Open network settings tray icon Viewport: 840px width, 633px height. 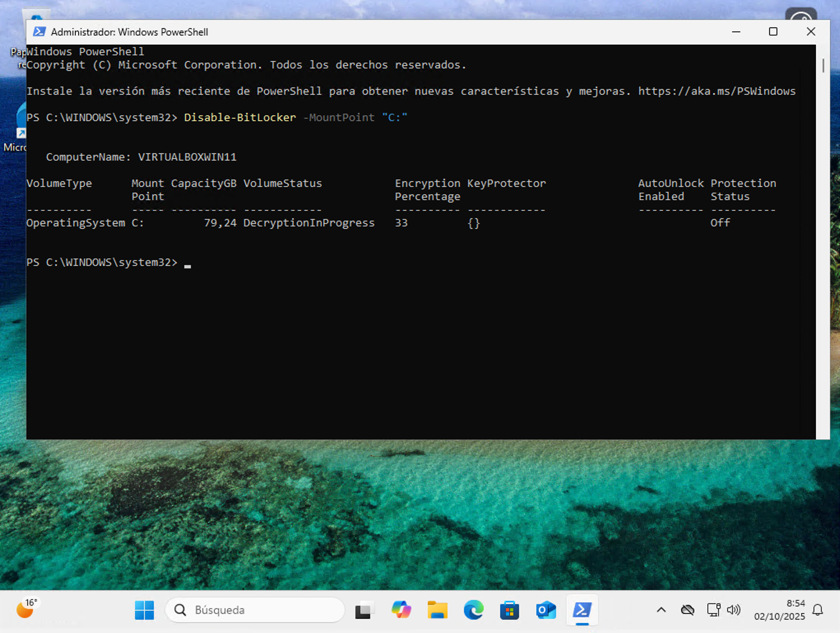tap(713, 610)
